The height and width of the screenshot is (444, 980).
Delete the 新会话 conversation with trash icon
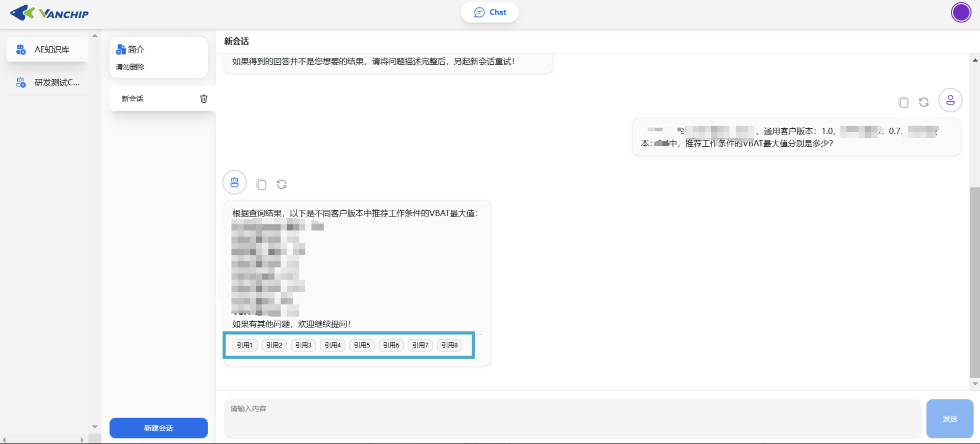point(203,99)
